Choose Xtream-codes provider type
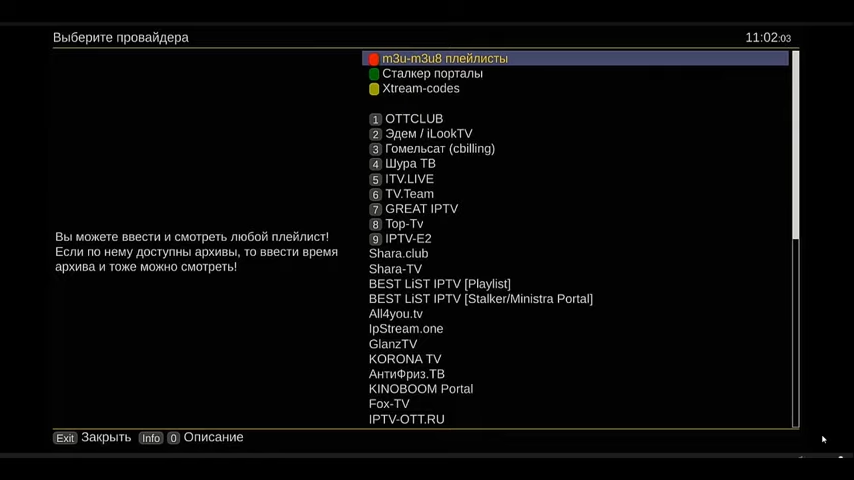Viewport: 854px width, 480px height. pyautogui.click(x=421, y=89)
